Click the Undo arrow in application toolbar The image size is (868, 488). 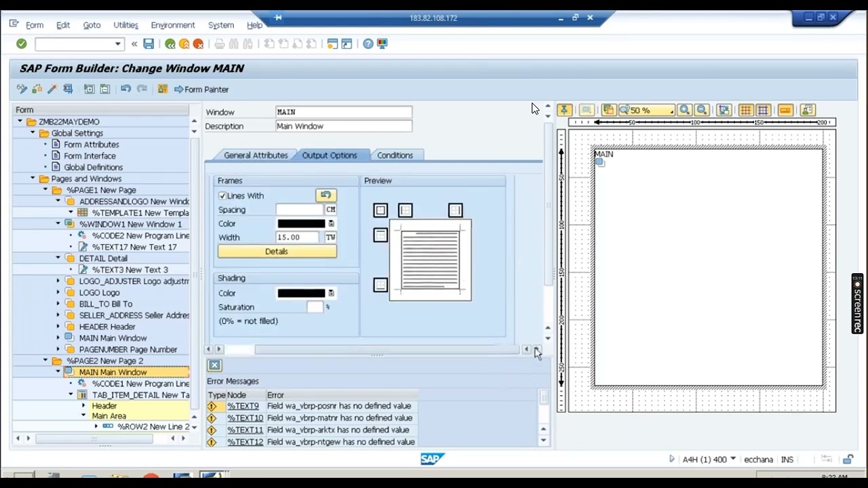click(125, 89)
